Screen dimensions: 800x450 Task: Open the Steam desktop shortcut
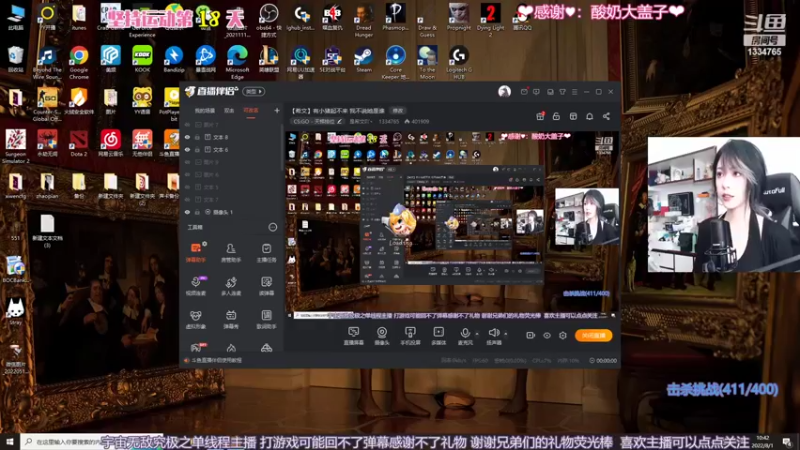(x=364, y=59)
